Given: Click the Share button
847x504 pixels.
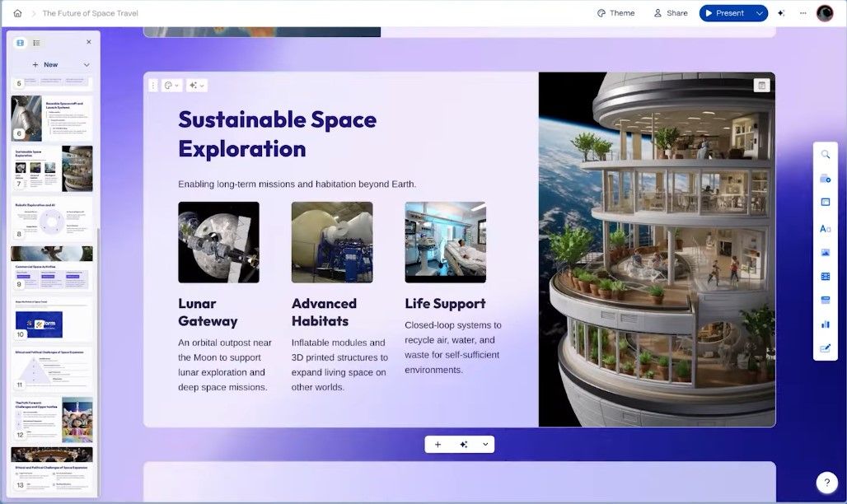Looking at the screenshot, I should (x=671, y=13).
